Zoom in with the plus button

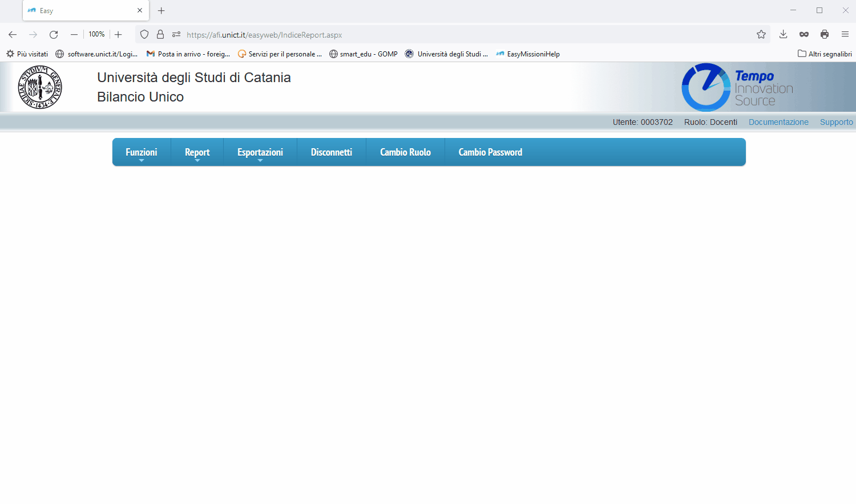(118, 35)
